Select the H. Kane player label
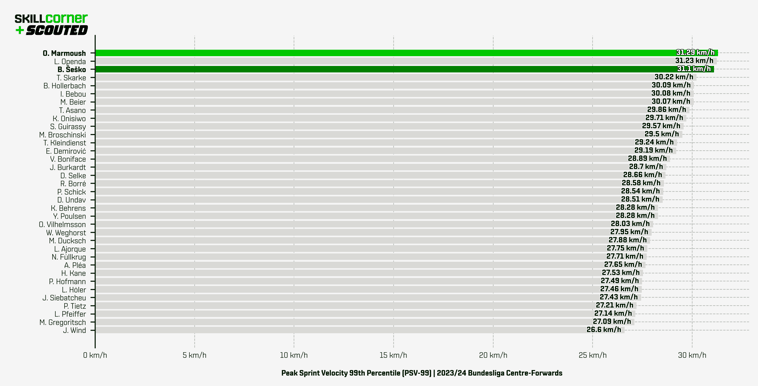Screen dimensions: 758x386 73,273
